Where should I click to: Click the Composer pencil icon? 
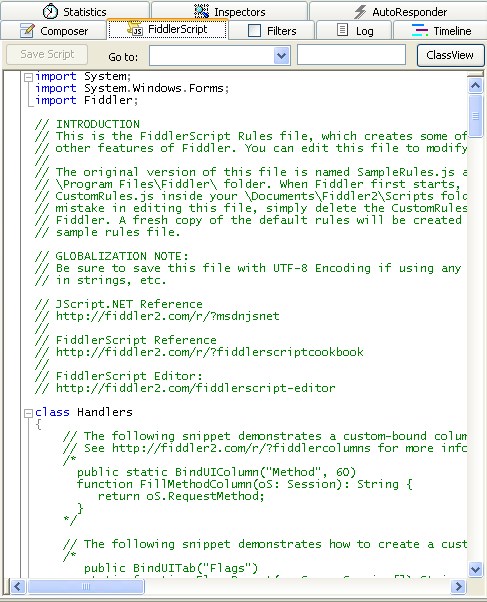[27, 30]
